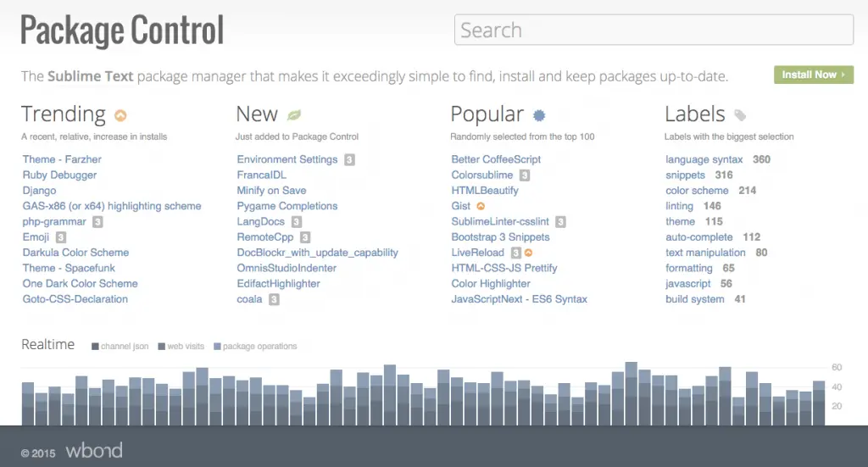Select the text manipulation label

[706, 253]
